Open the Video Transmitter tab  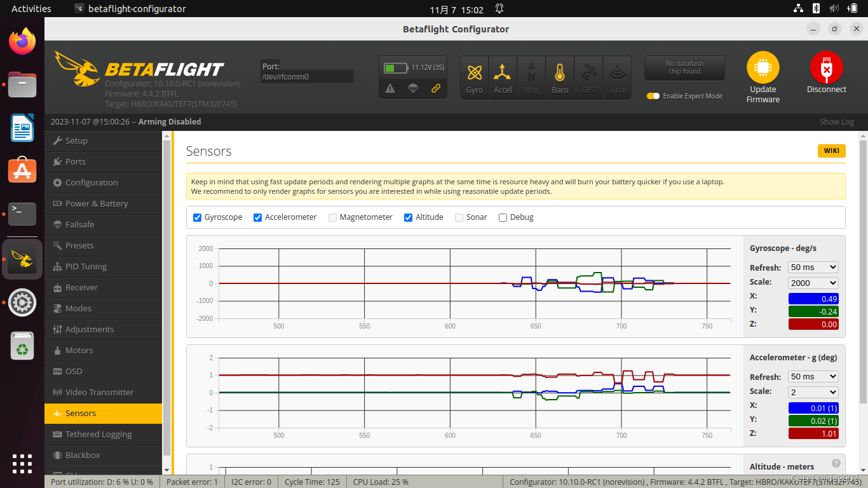[103, 393]
